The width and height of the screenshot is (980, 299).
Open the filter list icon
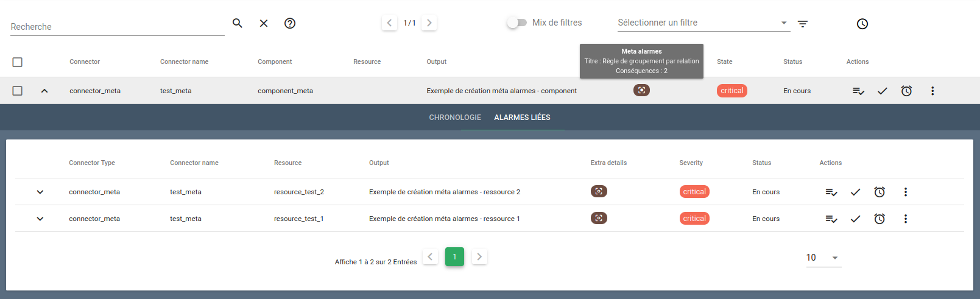coord(803,24)
